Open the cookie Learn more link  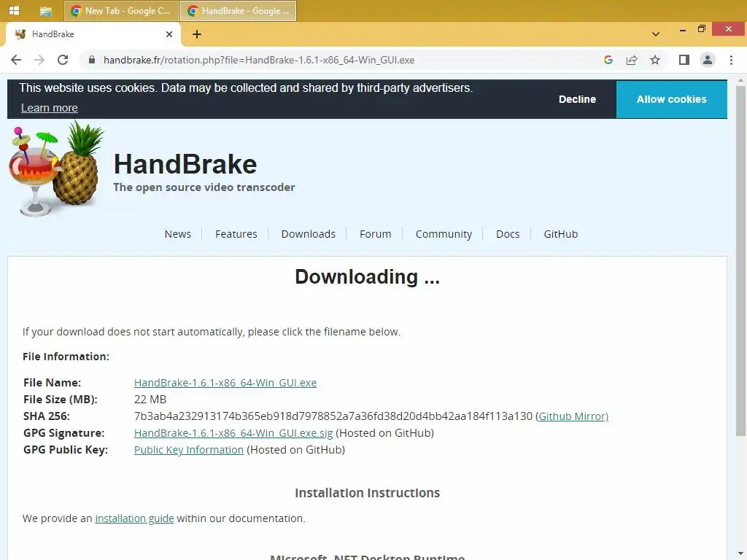(x=49, y=108)
